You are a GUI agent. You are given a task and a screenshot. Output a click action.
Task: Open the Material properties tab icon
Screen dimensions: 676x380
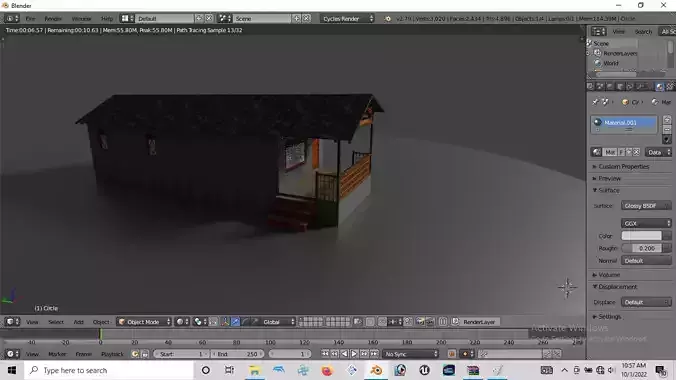(x=660, y=87)
